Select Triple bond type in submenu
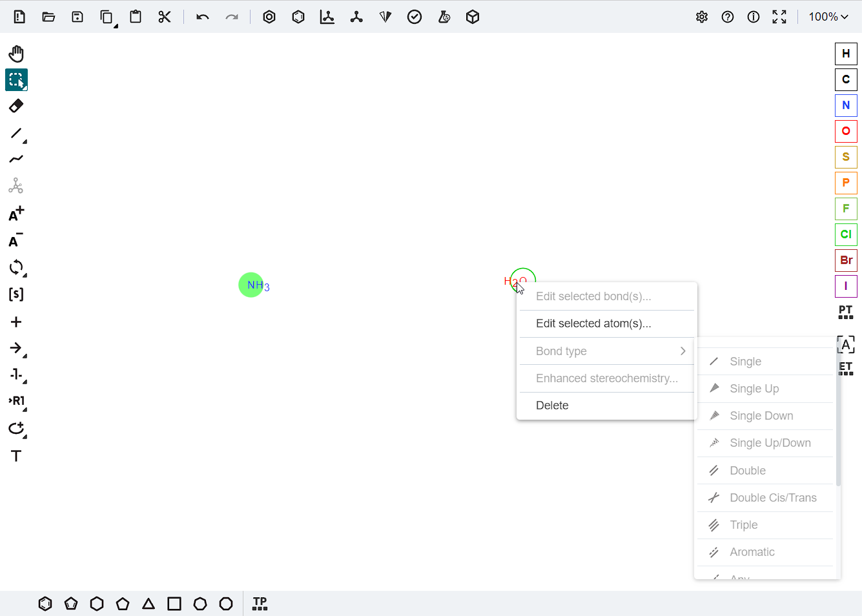 pyautogui.click(x=765, y=525)
